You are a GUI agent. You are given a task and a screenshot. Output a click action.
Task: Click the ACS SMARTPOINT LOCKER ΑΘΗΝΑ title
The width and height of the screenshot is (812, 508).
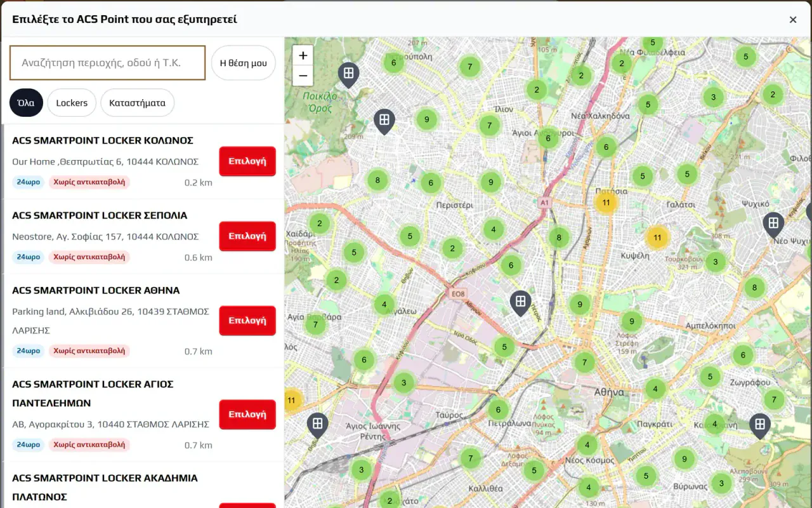(96, 290)
